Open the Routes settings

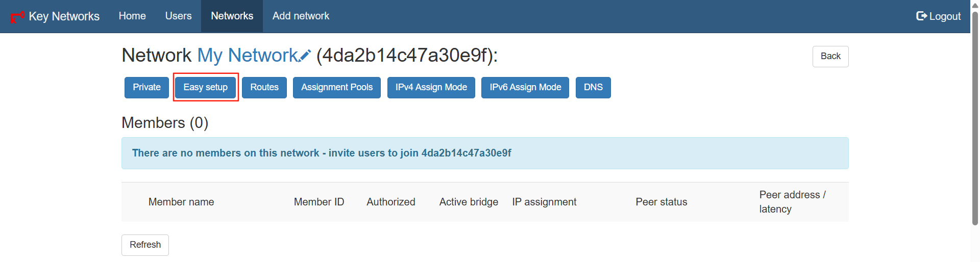[x=264, y=87]
